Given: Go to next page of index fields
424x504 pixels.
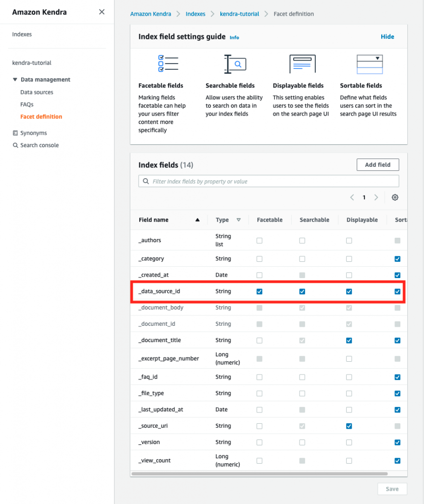Looking at the screenshot, I should (376, 197).
